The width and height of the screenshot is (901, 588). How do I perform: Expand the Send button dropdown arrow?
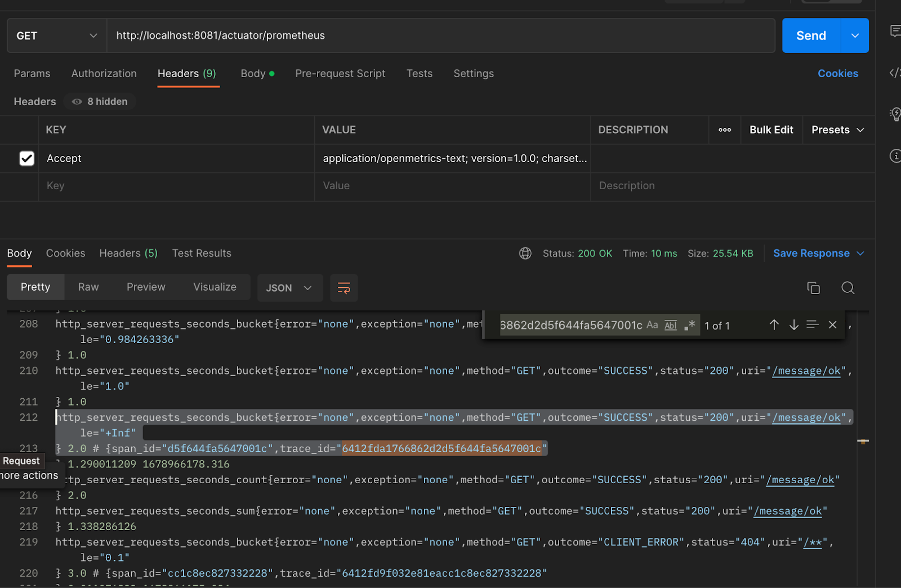coord(855,35)
